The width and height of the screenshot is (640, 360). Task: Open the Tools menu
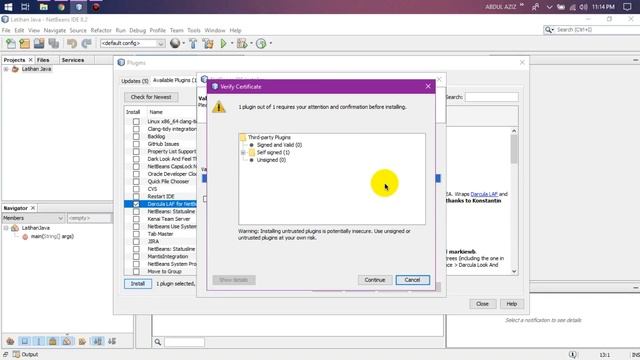(x=194, y=31)
